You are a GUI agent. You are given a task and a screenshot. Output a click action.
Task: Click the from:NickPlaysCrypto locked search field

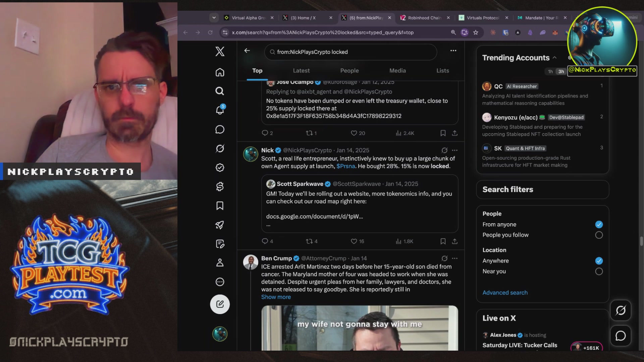click(x=351, y=52)
